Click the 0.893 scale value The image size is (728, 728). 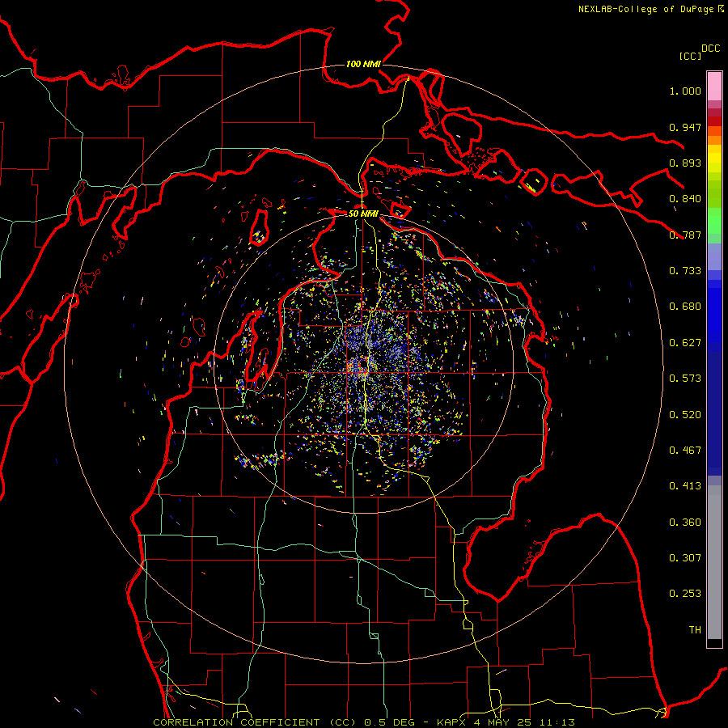tap(685, 163)
